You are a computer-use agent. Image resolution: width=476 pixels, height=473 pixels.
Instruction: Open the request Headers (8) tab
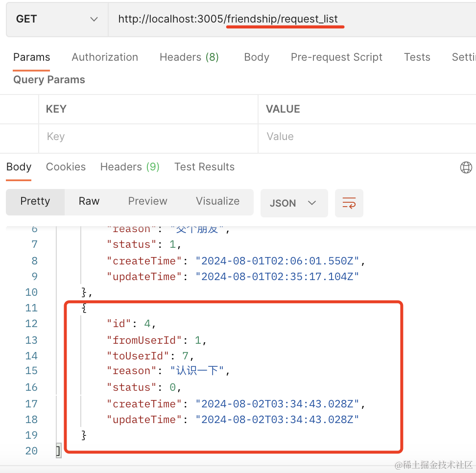(x=189, y=57)
